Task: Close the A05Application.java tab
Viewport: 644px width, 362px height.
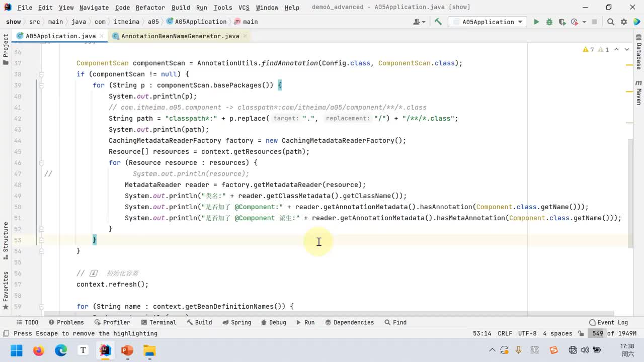Action: coord(101,36)
